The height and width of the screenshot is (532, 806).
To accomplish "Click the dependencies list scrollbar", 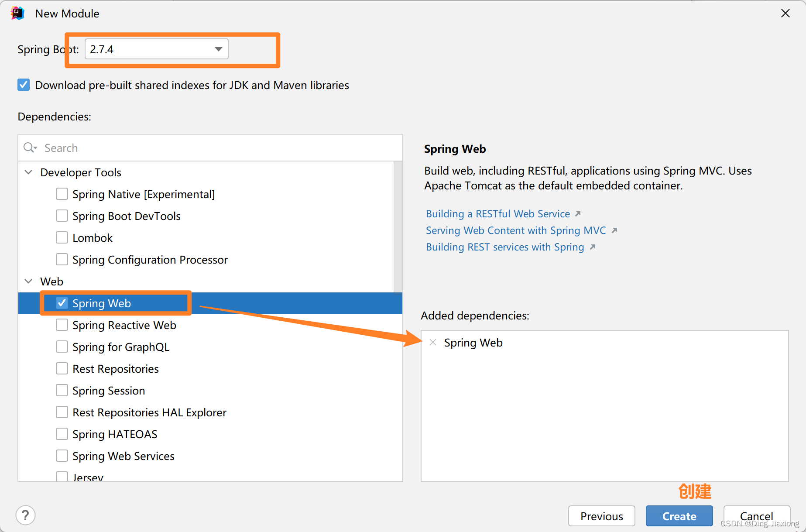I will click(x=398, y=227).
